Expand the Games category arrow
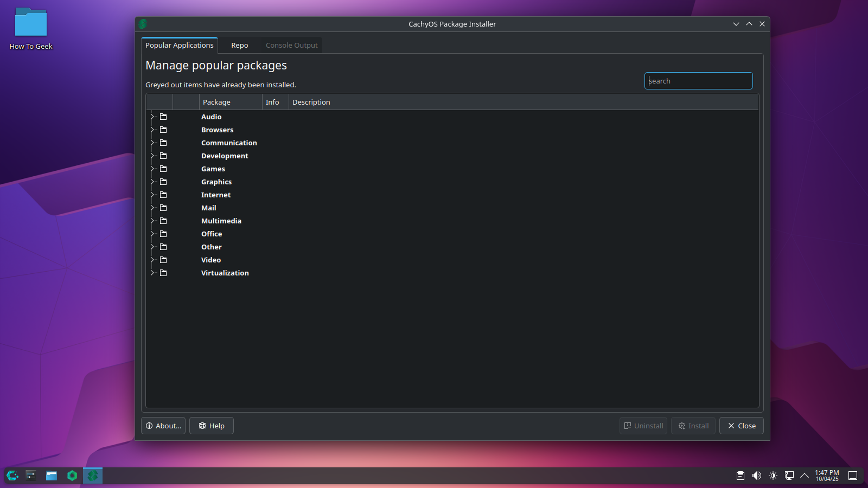 tap(152, 169)
